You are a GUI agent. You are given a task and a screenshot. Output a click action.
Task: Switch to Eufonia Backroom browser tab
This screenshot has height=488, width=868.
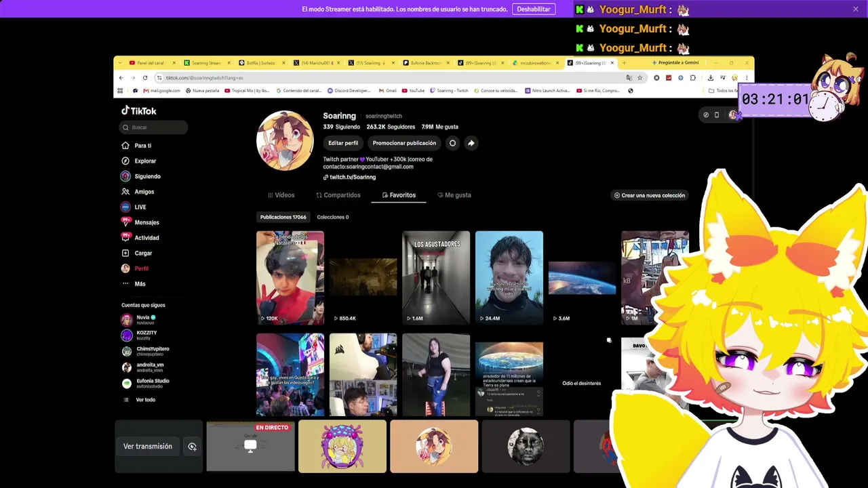(426, 63)
